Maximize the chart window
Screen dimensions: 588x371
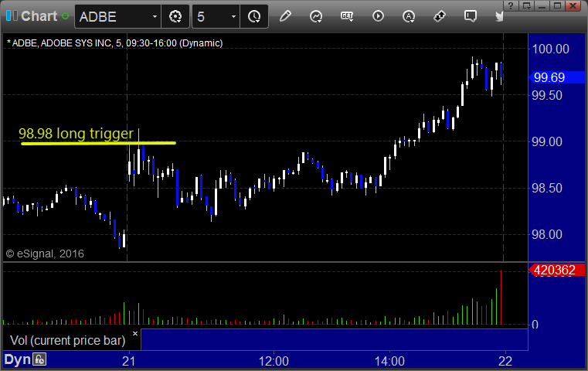coord(557,5)
